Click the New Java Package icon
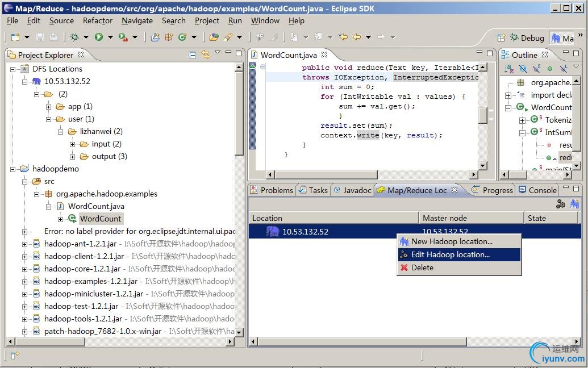Image resolution: width=588 pixels, height=368 pixels. [169, 37]
